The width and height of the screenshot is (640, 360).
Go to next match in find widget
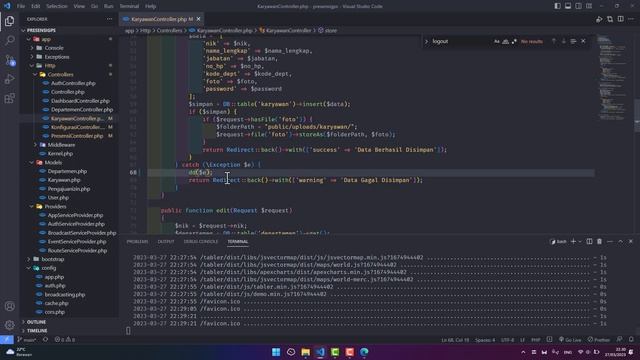pos(564,41)
